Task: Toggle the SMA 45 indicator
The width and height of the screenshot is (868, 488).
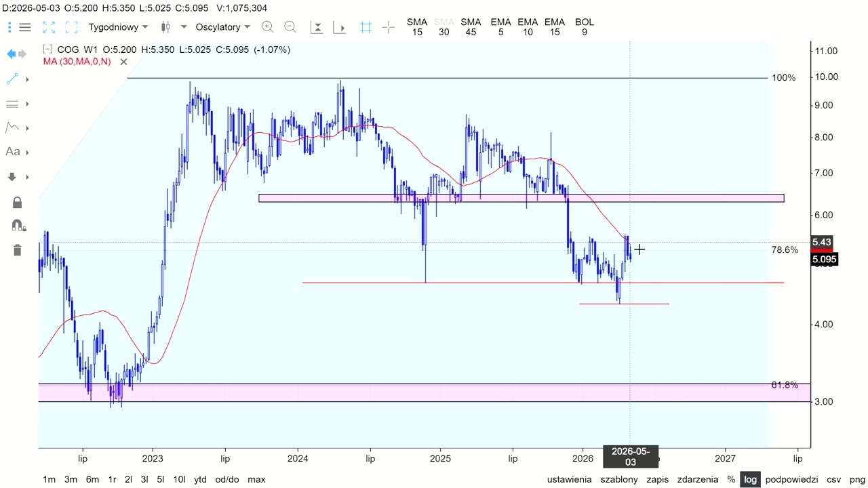Action: click(471, 27)
